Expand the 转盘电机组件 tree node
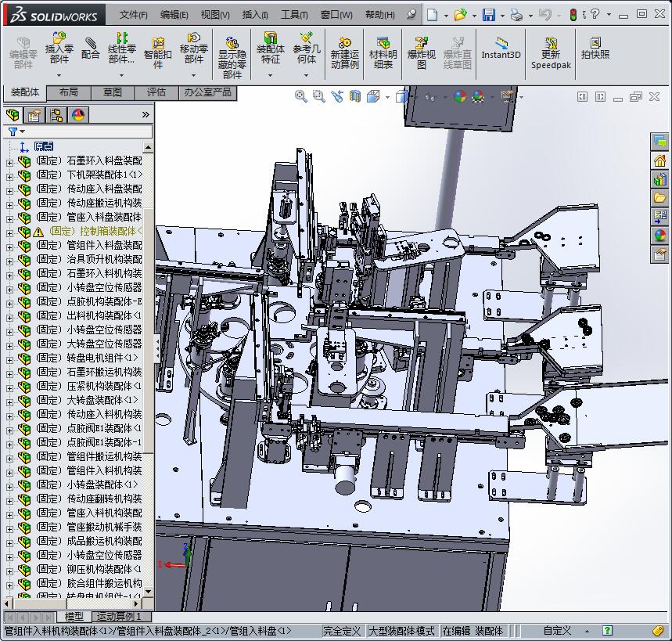This screenshot has height=641, width=672. [x=10, y=358]
